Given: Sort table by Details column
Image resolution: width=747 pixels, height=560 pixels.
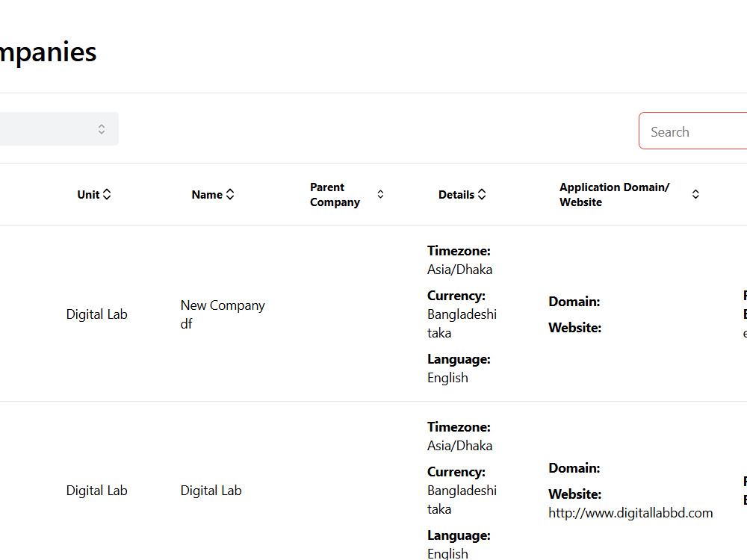Looking at the screenshot, I should 482,194.
